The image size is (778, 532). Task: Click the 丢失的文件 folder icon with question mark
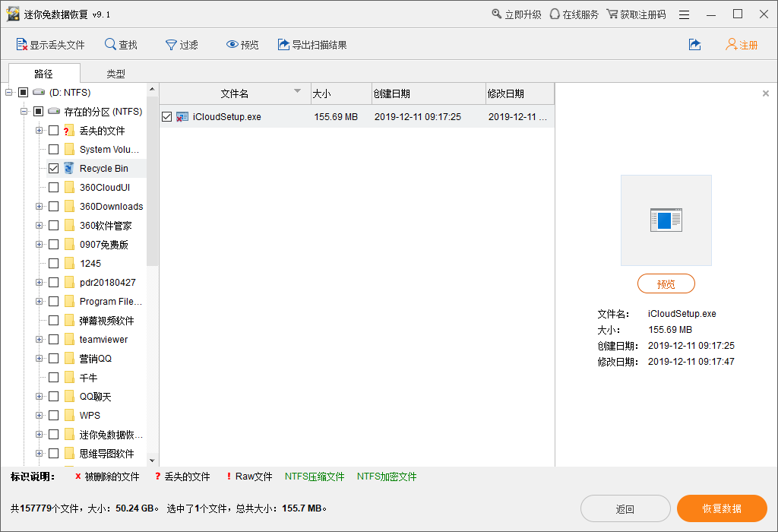69,131
